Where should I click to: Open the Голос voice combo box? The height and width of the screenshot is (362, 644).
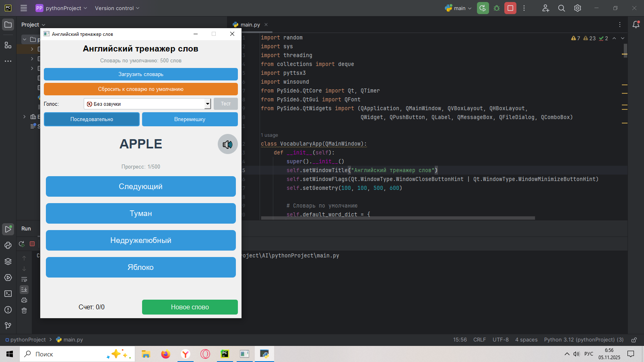(x=147, y=104)
